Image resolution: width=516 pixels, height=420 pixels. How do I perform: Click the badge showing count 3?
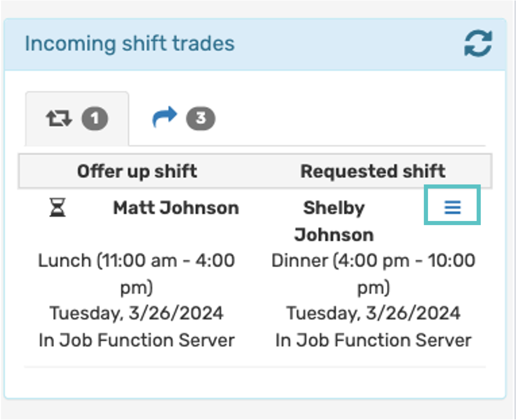click(201, 118)
